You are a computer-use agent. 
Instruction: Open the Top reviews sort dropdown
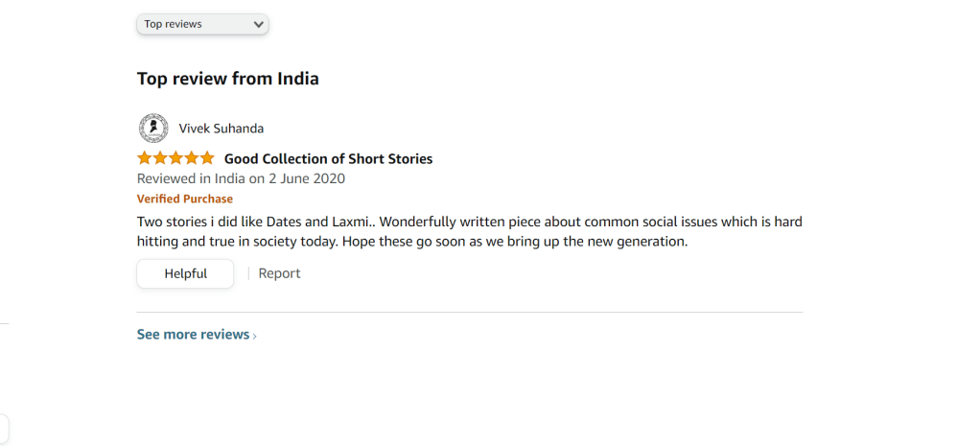coord(202,24)
